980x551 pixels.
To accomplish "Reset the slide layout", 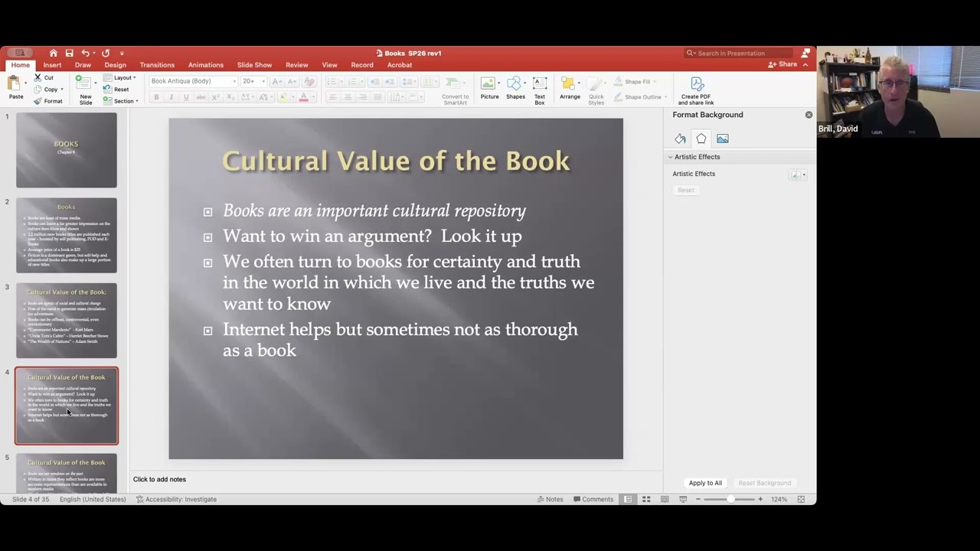I will (x=116, y=90).
